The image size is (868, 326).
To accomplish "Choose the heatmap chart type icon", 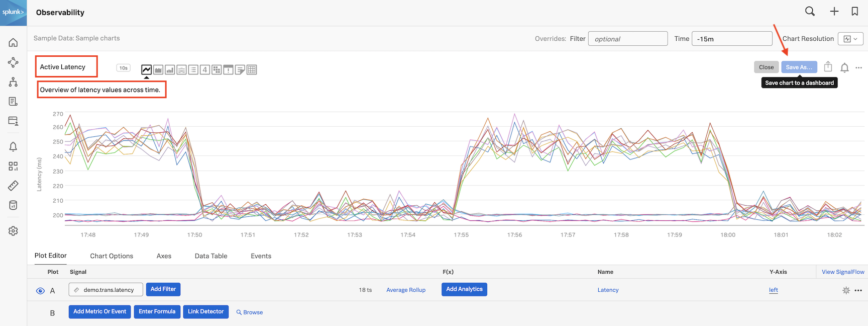I will pyautogui.click(x=216, y=70).
